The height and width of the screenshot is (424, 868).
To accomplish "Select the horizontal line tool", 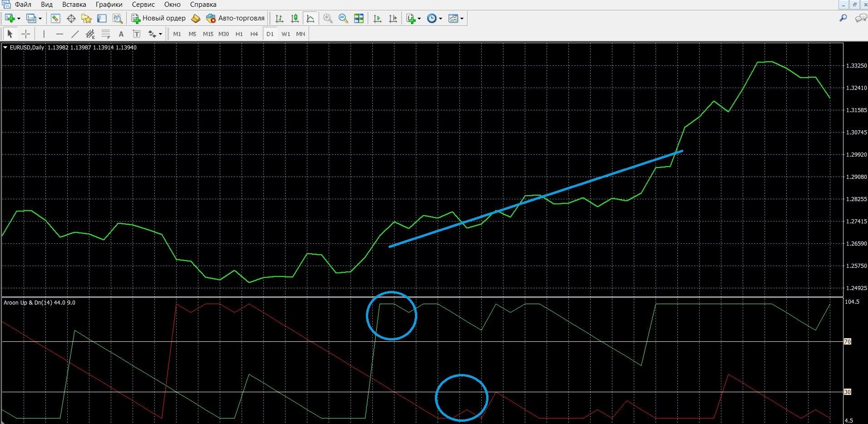I will click(59, 34).
